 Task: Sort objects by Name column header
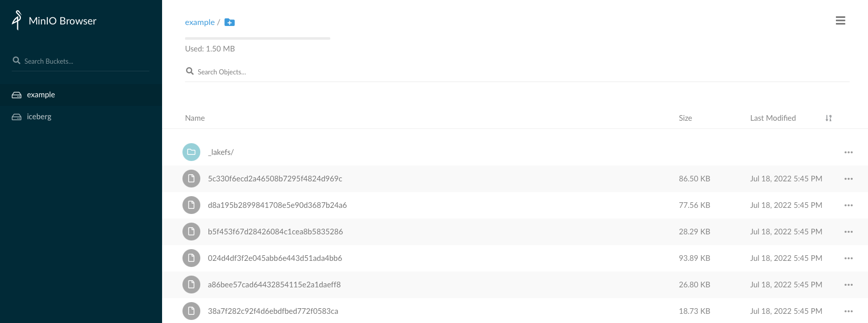click(195, 118)
